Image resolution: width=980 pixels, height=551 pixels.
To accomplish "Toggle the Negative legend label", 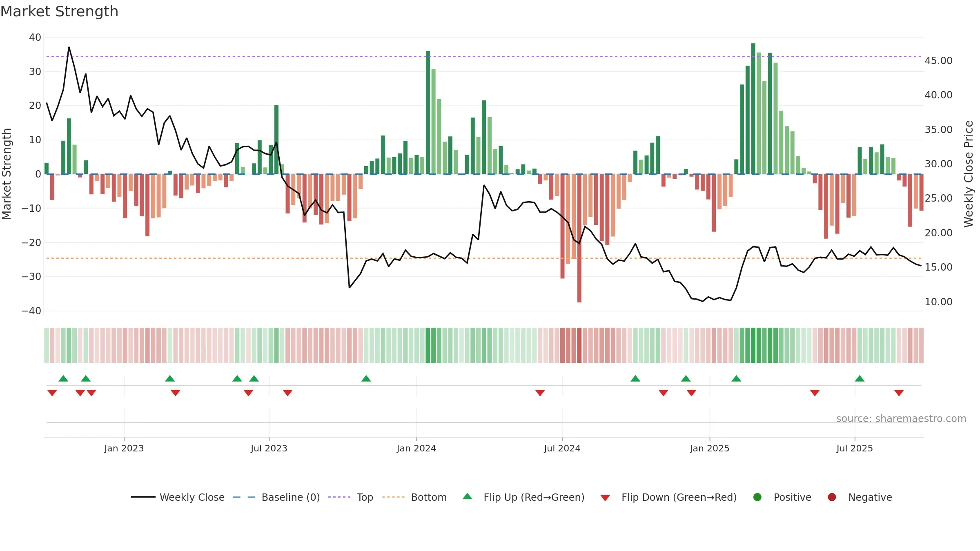I will click(870, 497).
